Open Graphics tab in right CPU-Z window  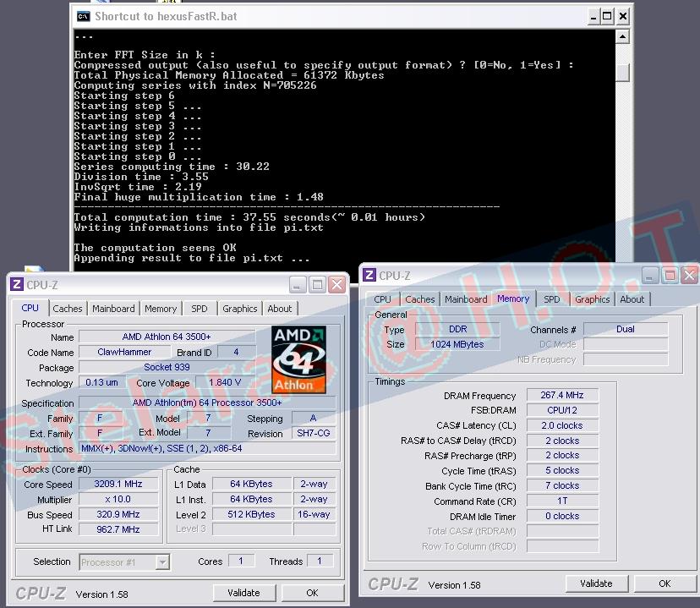(593, 299)
